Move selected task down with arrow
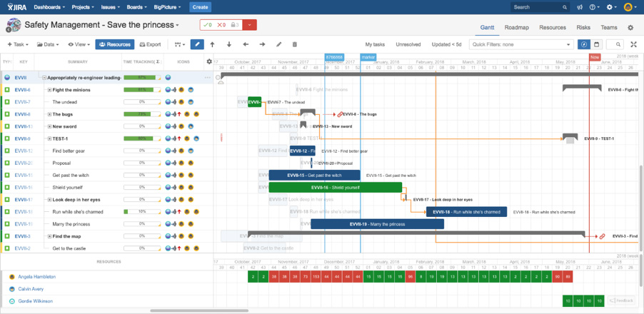Viewport: 644px width, 314px height. pos(229,44)
